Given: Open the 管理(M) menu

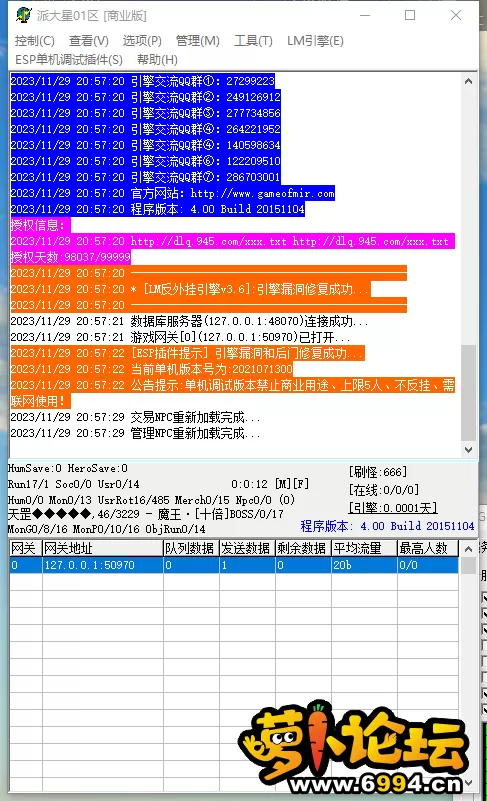Looking at the screenshot, I should pos(198,41).
